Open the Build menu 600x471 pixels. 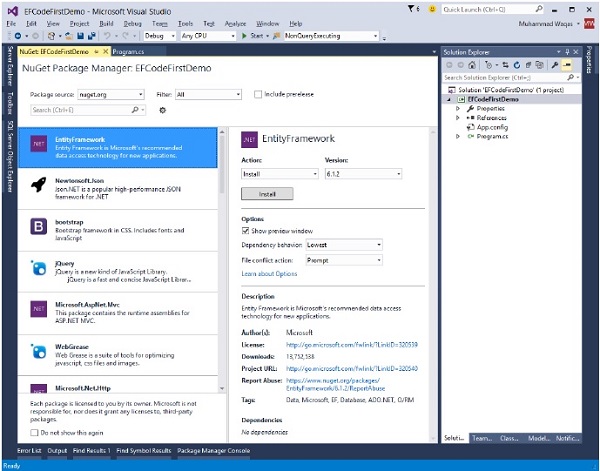106,24
